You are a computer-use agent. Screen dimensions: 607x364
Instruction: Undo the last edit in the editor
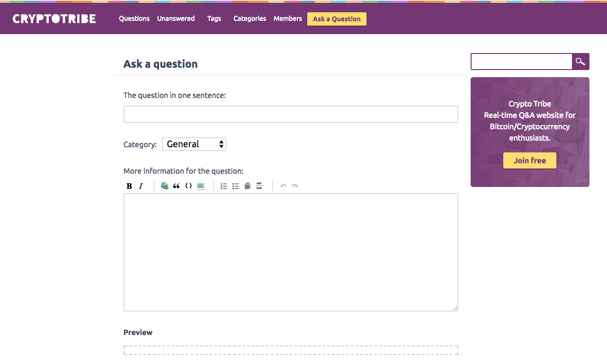point(283,186)
